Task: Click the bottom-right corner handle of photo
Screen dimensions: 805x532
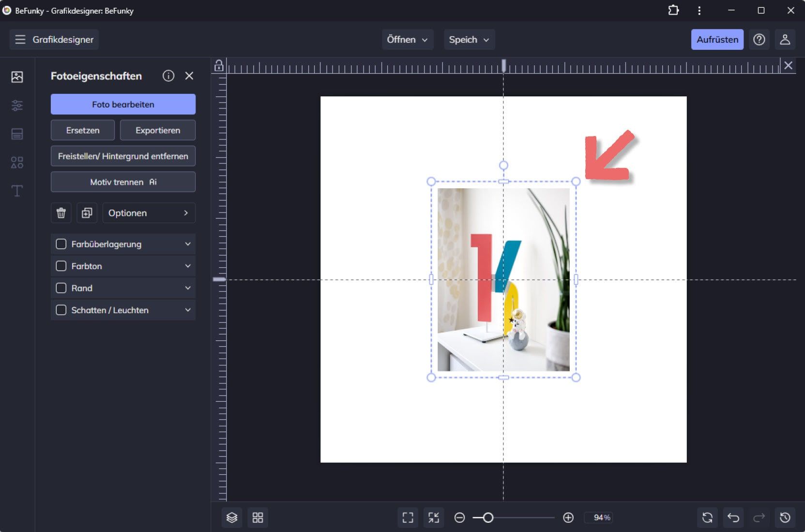Action: point(576,377)
